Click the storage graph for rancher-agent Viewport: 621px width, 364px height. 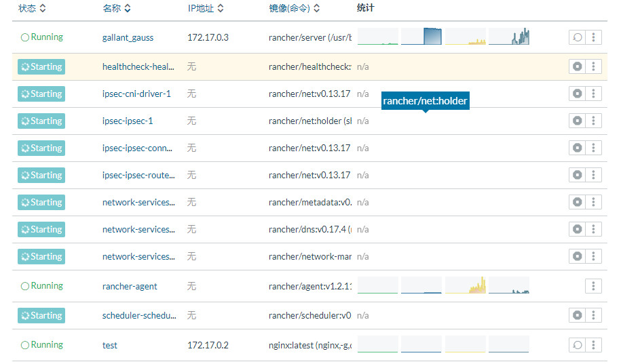(x=509, y=285)
